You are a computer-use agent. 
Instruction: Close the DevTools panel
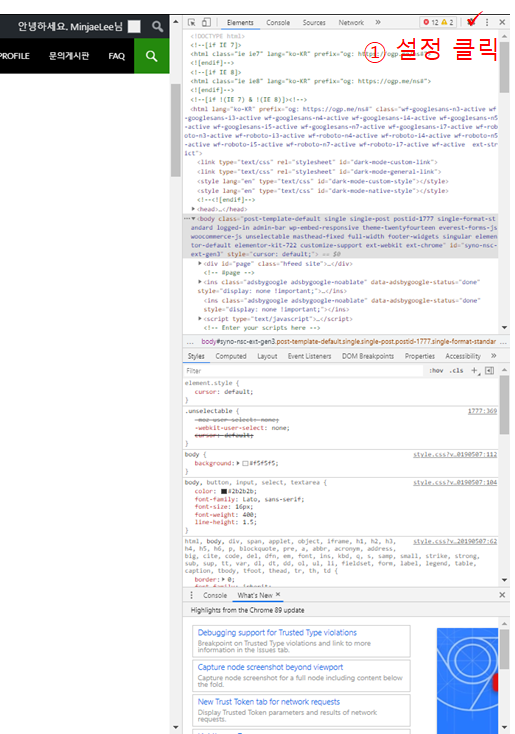[x=502, y=22]
